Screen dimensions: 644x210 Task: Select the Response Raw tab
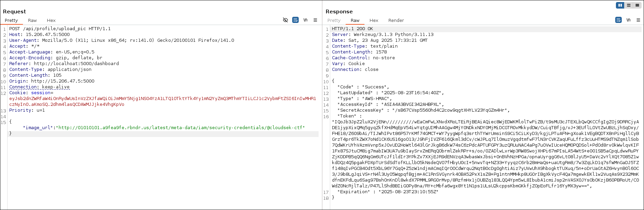355,21
